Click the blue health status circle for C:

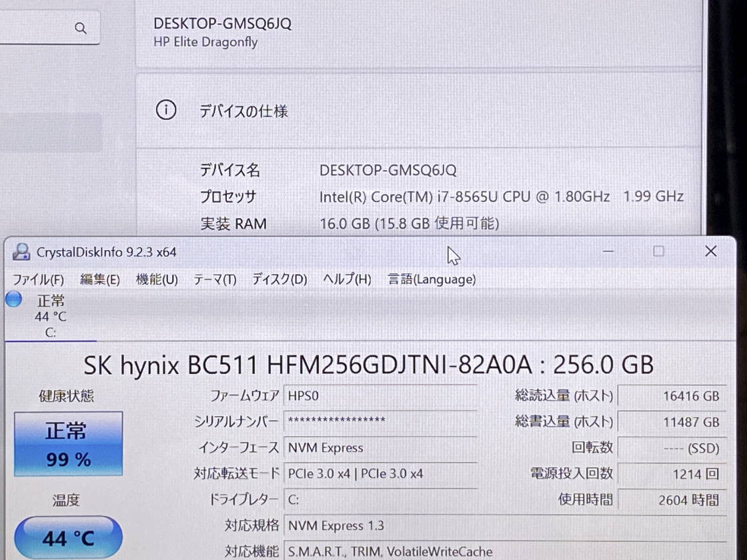click(14, 299)
